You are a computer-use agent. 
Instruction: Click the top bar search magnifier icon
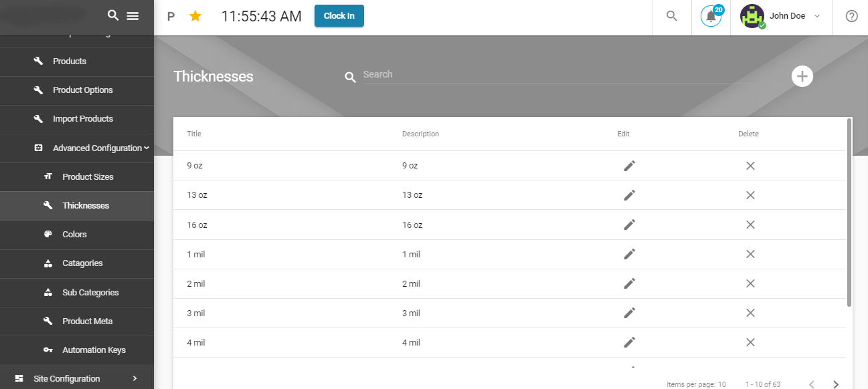672,16
